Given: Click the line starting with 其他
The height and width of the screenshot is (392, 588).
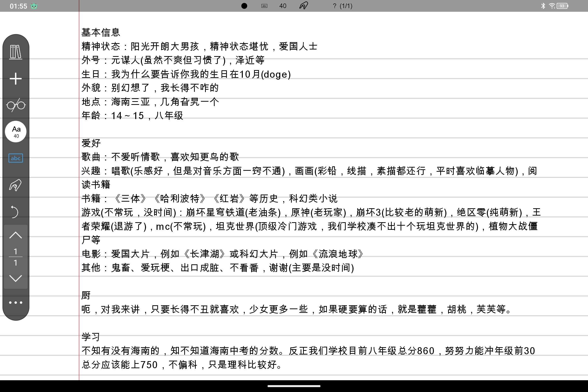Looking at the screenshot, I should click(x=218, y=268).
